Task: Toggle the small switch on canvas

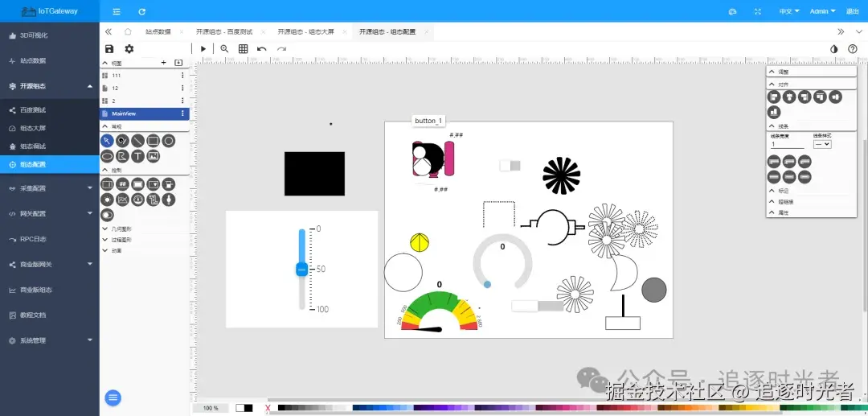Action: click(x=510, y=166)
